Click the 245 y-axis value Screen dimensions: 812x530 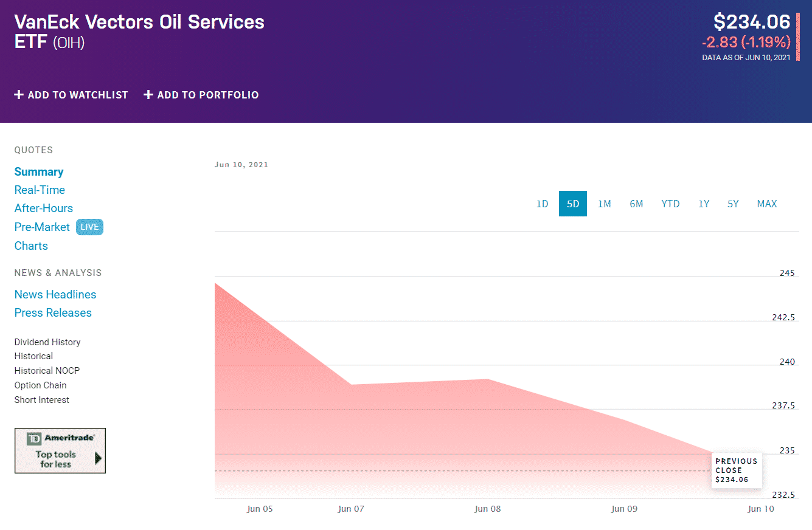787,273
